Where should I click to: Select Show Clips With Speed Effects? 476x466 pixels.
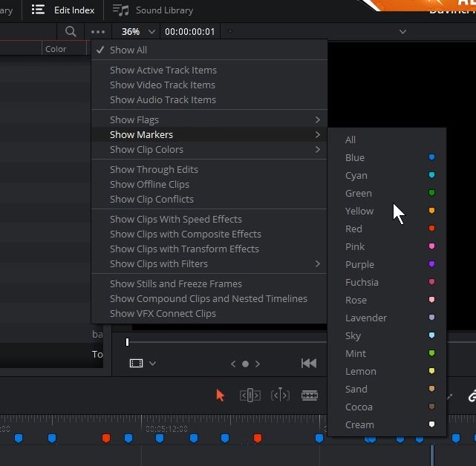(x=209, y=220)
